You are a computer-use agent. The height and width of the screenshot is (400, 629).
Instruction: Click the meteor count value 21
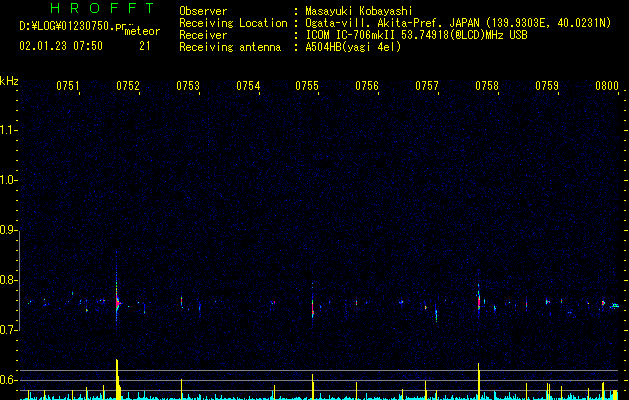(145, 46)
